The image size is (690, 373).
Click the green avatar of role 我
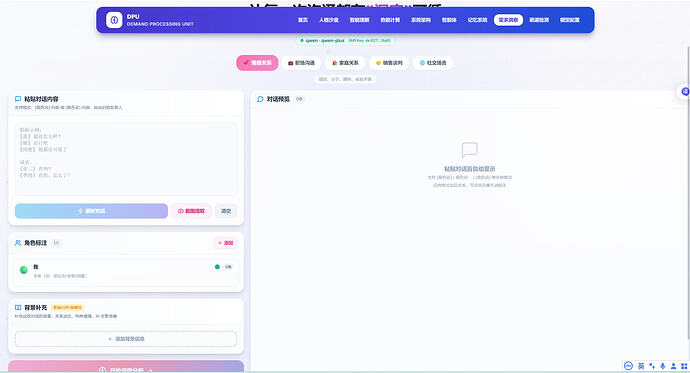[24, 270]
